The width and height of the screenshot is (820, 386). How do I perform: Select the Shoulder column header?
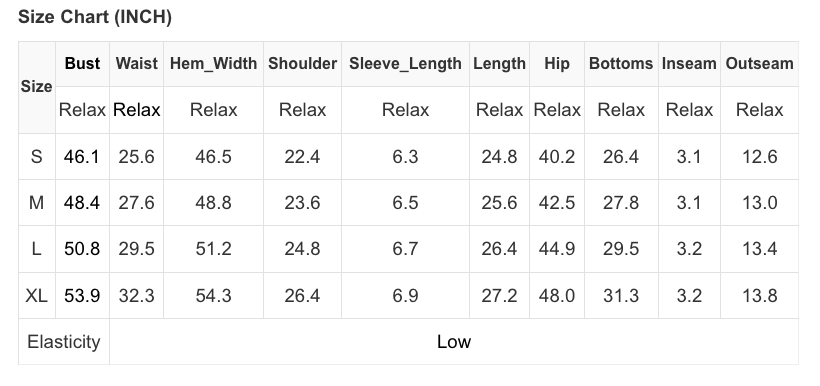pyautogui.click(x=302, y=64)
